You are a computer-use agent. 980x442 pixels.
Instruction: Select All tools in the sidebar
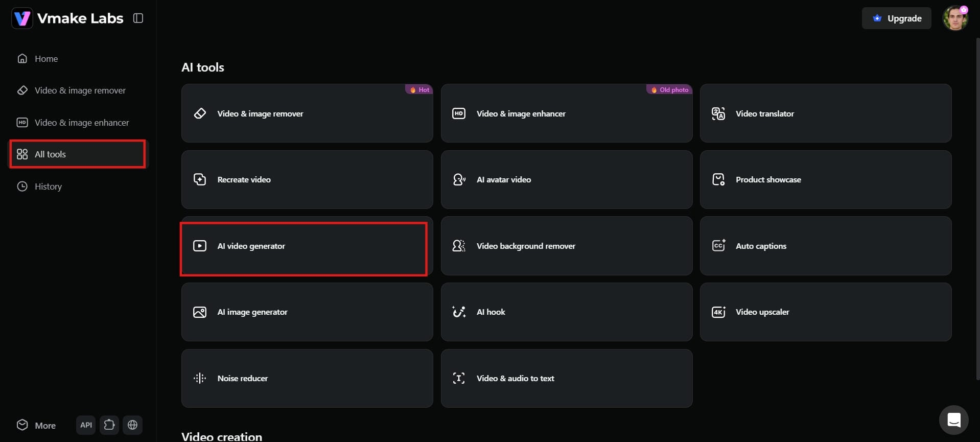tap(78, 154)
